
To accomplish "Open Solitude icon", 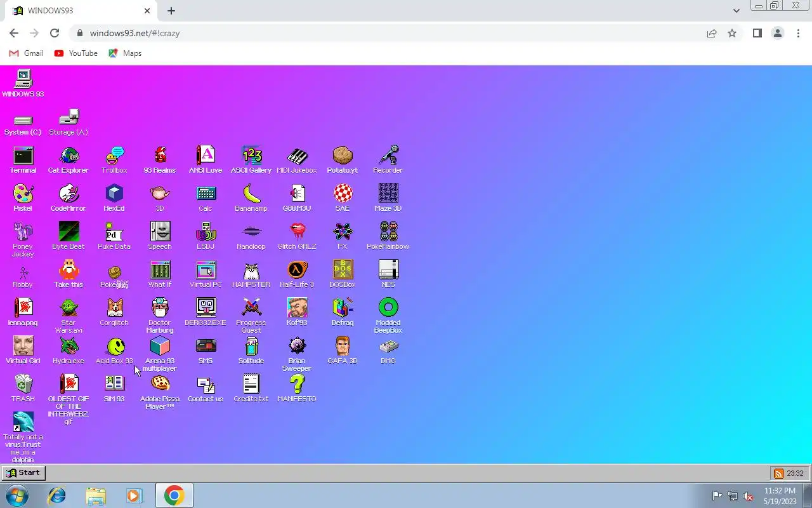I will click(251, 350).
